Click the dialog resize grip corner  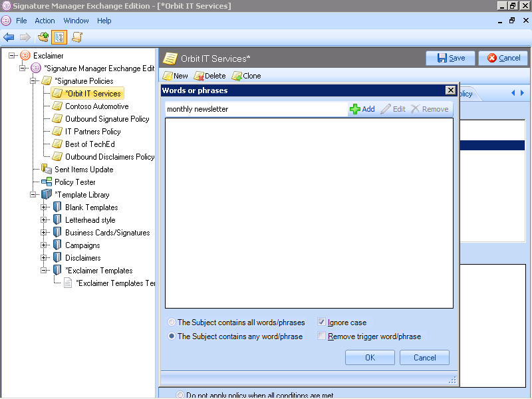pos(452,380)
